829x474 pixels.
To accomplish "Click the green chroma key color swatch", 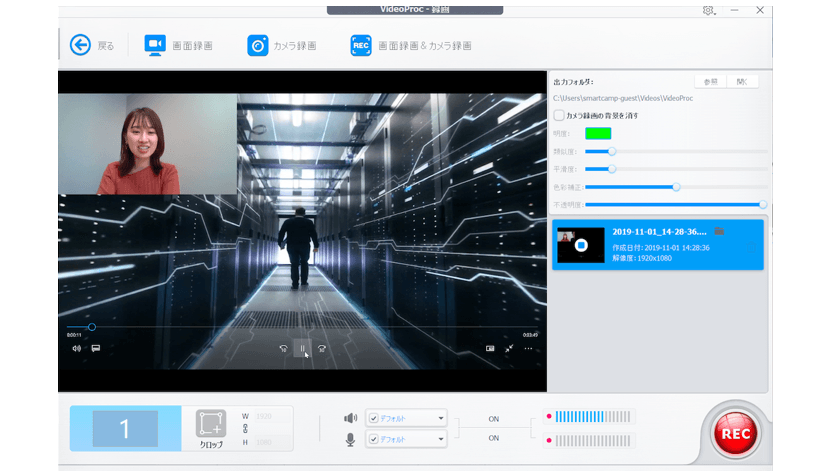I will pyautogui.click(x=597, y=133).
